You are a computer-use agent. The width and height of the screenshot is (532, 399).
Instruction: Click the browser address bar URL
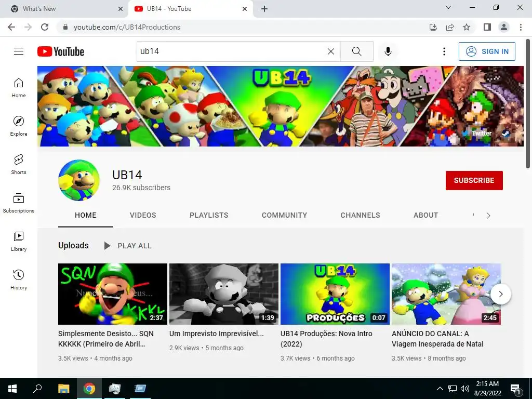pyautogui.click(x=127, y=27)
